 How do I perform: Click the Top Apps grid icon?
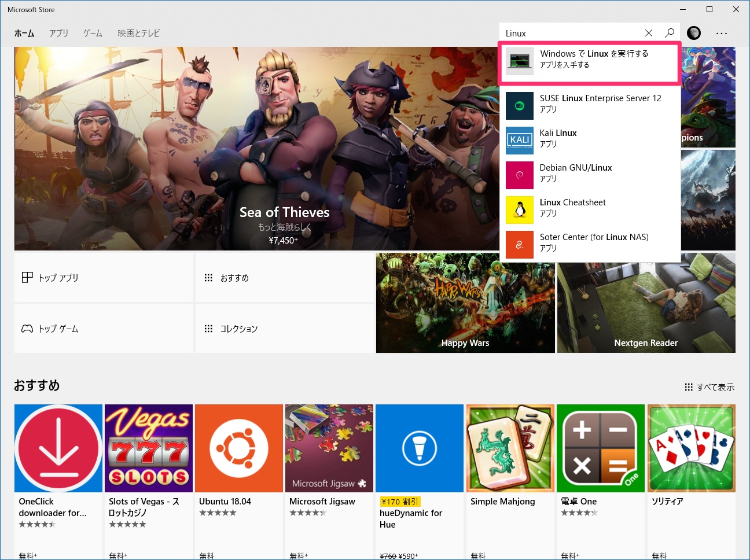(x=27, y=278)
